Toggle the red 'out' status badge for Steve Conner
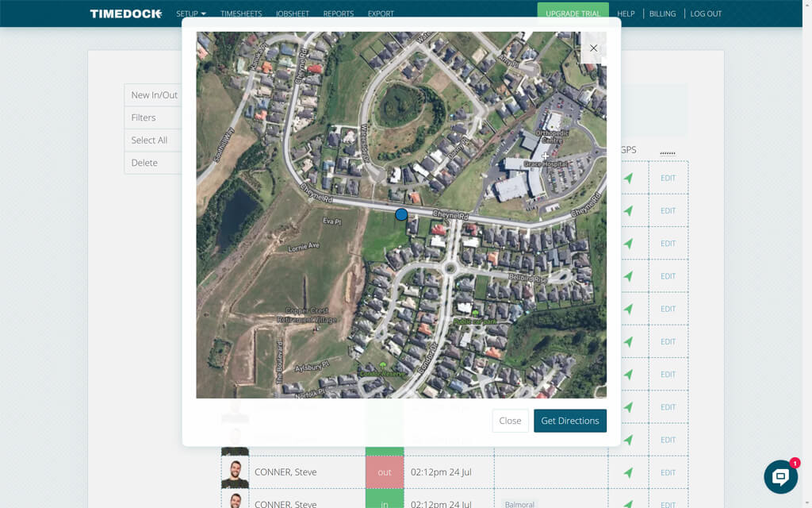 tap(385, 472)
